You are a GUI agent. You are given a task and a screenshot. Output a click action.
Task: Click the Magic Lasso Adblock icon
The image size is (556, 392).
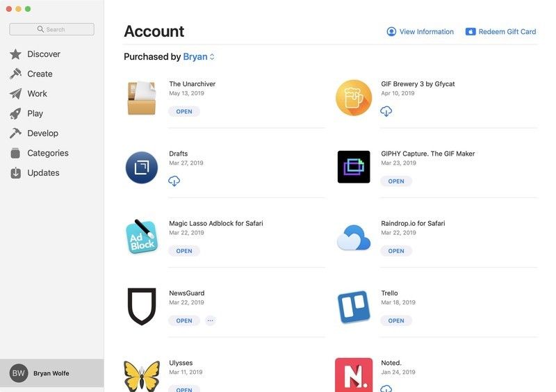tap(142, 237)
